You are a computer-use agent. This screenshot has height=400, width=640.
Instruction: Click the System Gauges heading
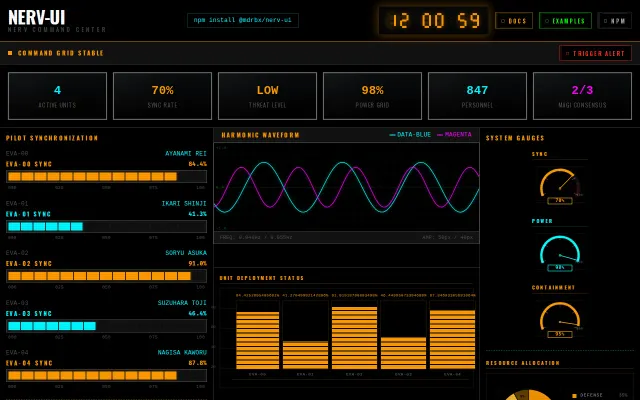[x=515, y=138]
